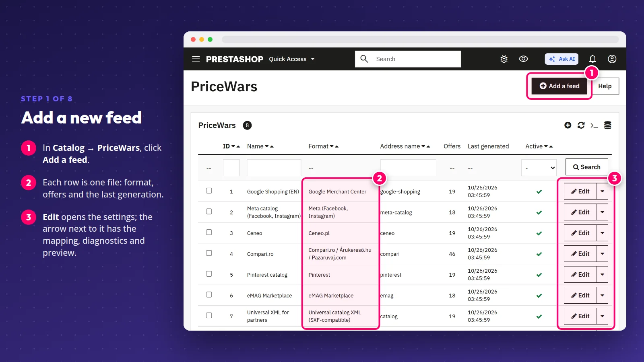Image resolution: width=644 pixels, height=362 pixels.
Task: Click the Ask AI button
Action: point(561,59)
